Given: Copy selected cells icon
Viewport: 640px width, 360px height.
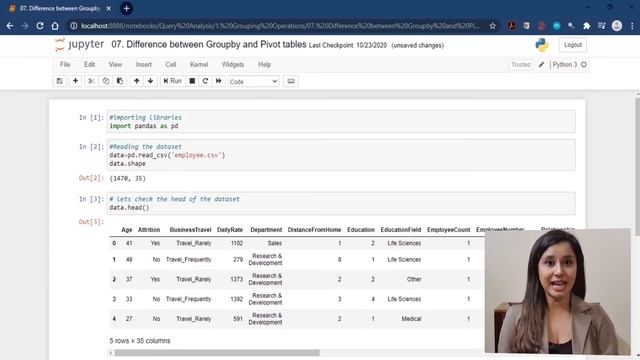Looking at the screenshot, I should (x=106, y=81).
